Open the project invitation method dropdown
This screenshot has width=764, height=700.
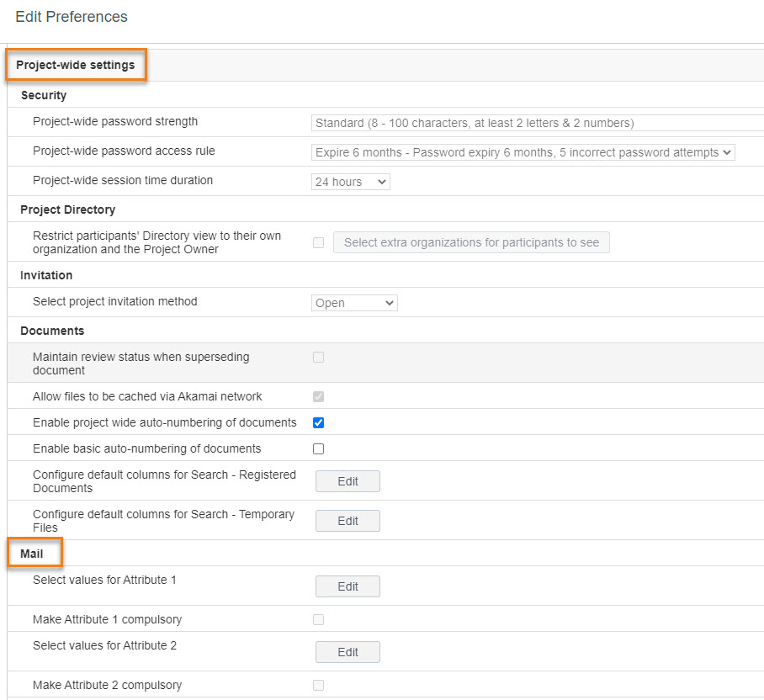pyautogui.click(x=354, y=303)
